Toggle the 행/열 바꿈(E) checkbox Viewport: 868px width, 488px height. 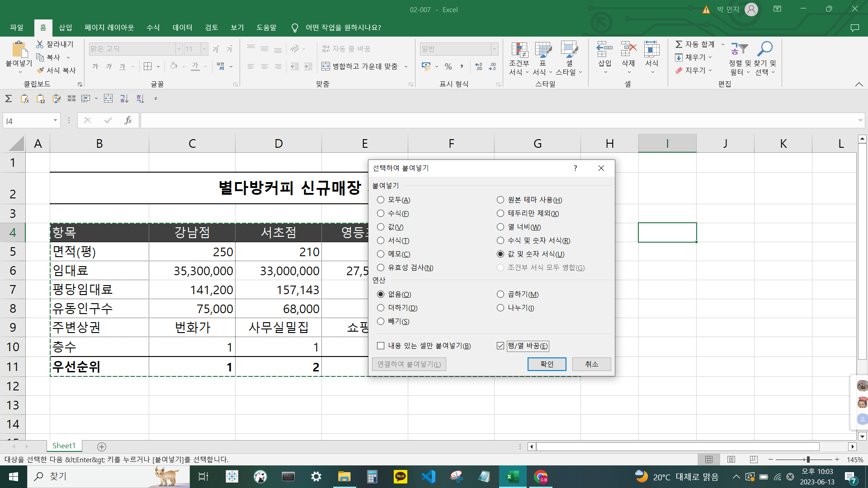pyautogui.click(x=500, y=346)
